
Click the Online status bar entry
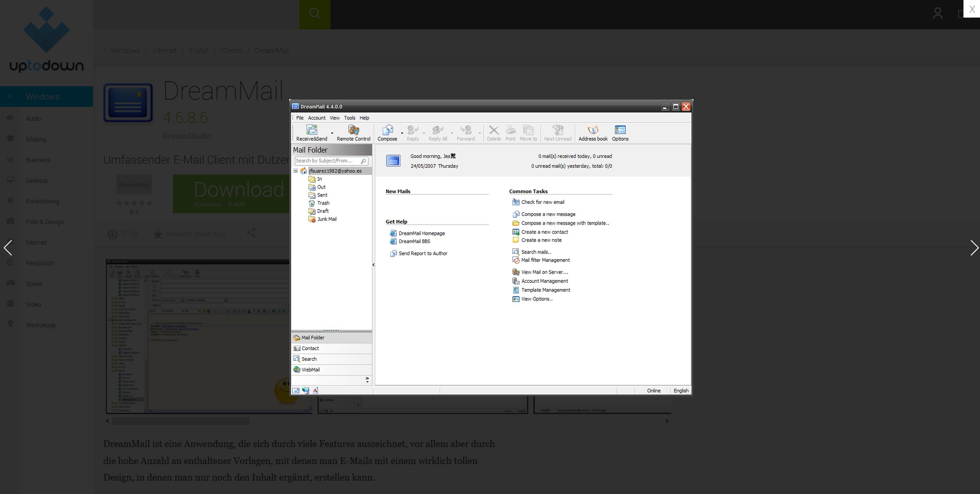654,391
